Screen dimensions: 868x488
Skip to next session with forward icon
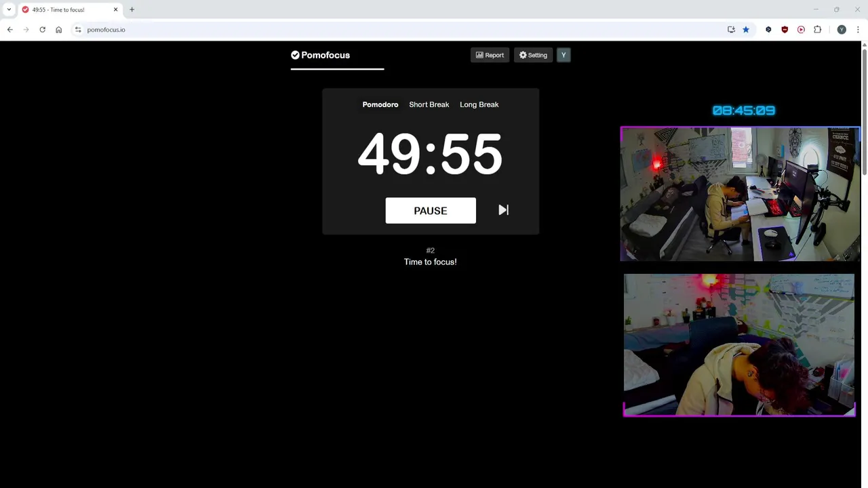503,210
